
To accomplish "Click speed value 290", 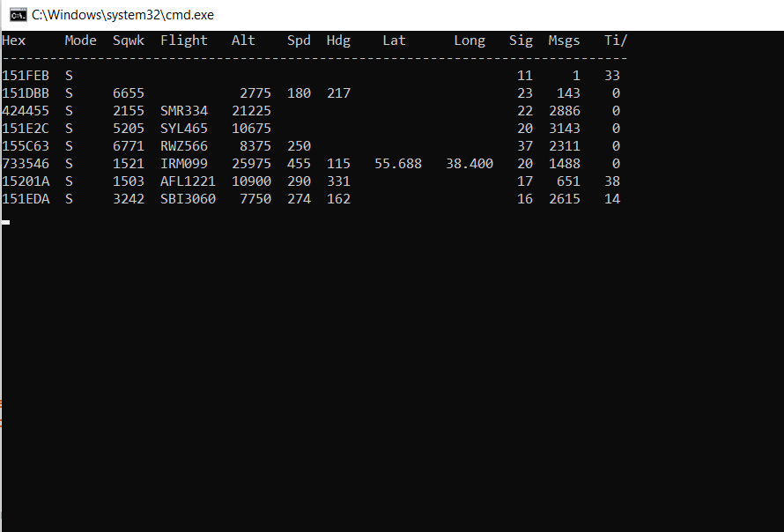I will click(x=299, y=181).
